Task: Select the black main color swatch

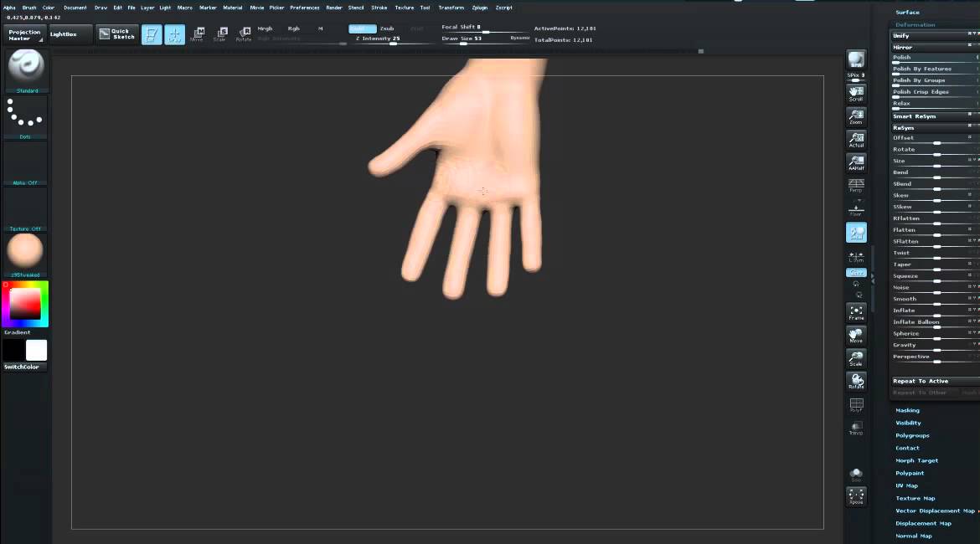Action: pos(13,351)
